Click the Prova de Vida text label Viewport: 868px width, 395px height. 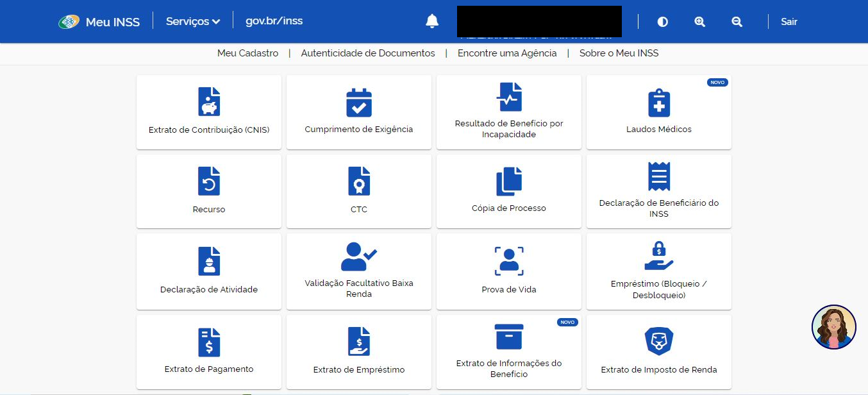(509, 290)
